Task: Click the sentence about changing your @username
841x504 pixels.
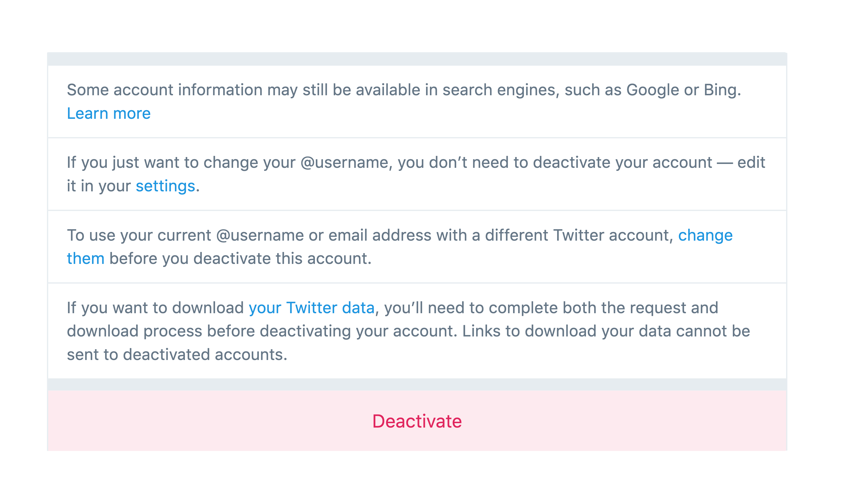Action: (416, 174)
